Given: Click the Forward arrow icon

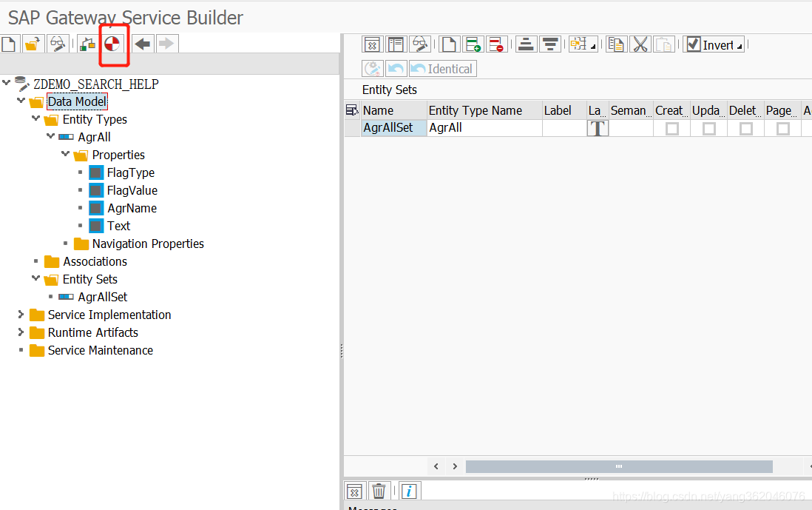Looking at the screenshot, I should [166, 44].
